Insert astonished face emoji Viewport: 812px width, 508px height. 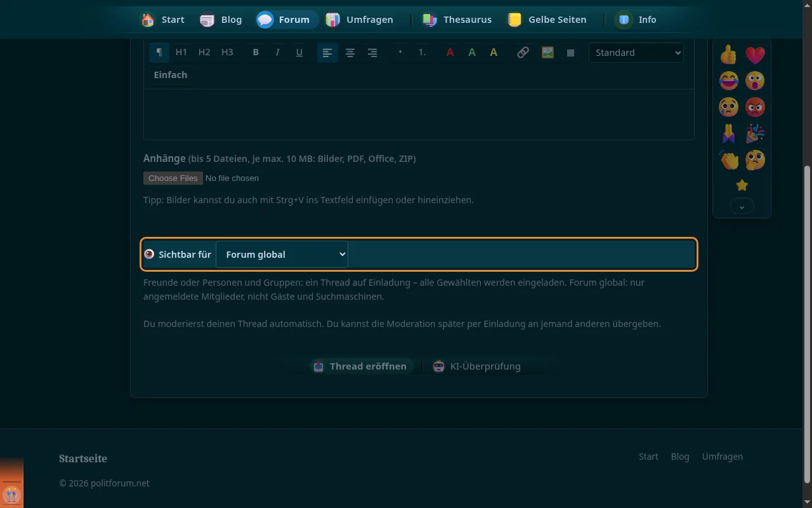755,81
